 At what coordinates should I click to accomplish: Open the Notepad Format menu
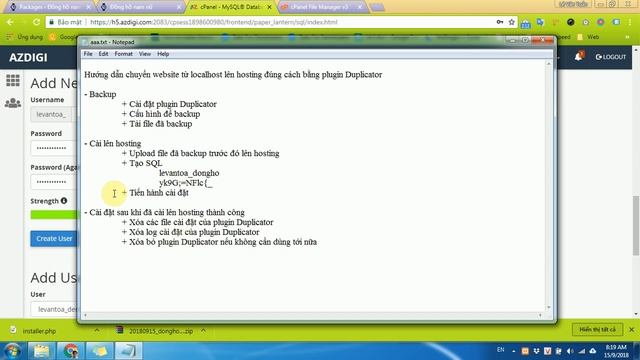tap(123, 54)
